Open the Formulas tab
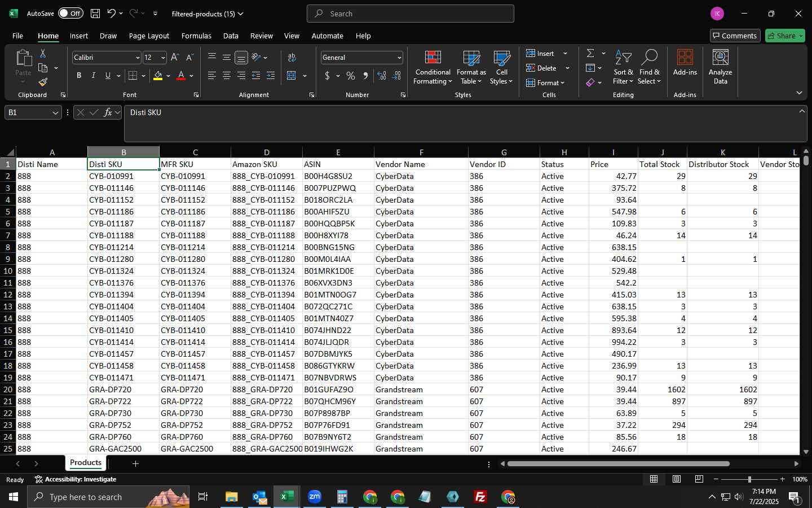 pos(196,36)
